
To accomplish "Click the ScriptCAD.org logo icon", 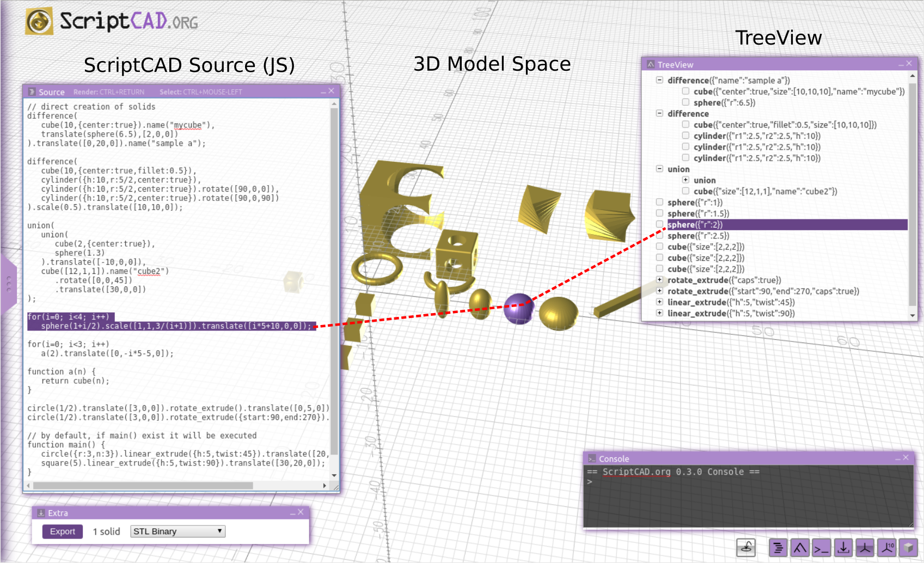I will (x=40, y=21).
